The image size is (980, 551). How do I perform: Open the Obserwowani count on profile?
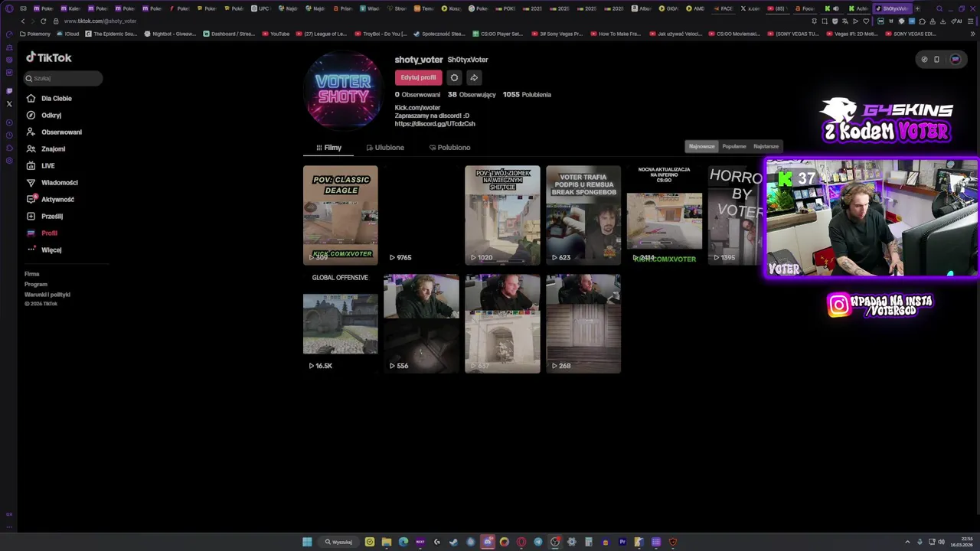417,95
